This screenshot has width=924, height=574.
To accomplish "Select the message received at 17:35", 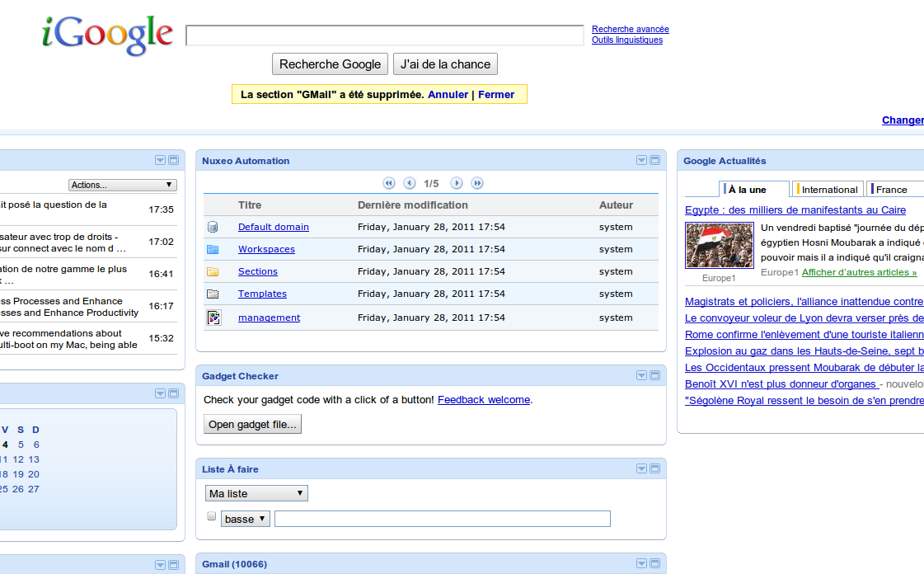I will [x=88, y=209].
